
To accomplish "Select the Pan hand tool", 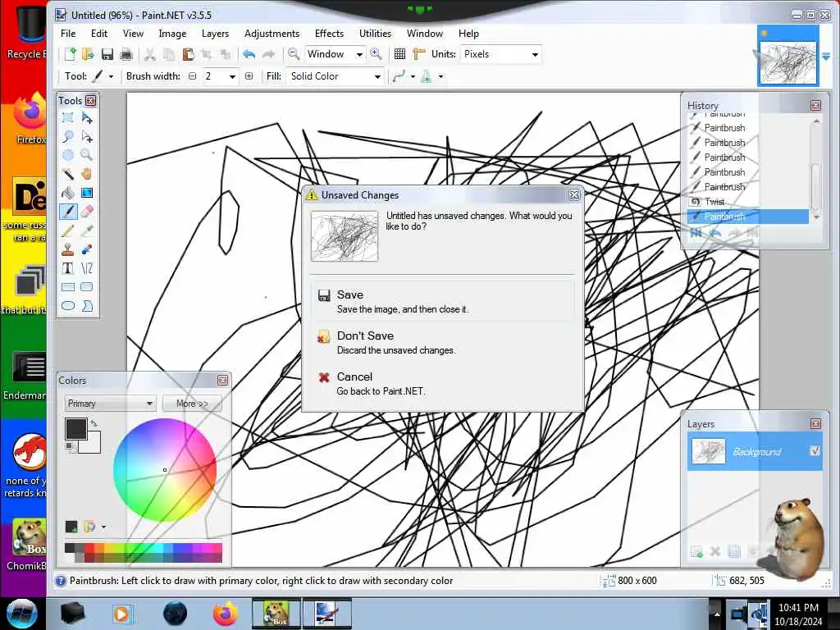I will pos(87,174).
